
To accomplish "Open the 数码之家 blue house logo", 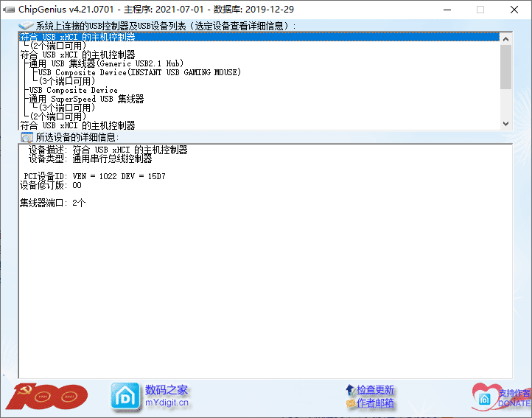I will [x=125, y=397].
